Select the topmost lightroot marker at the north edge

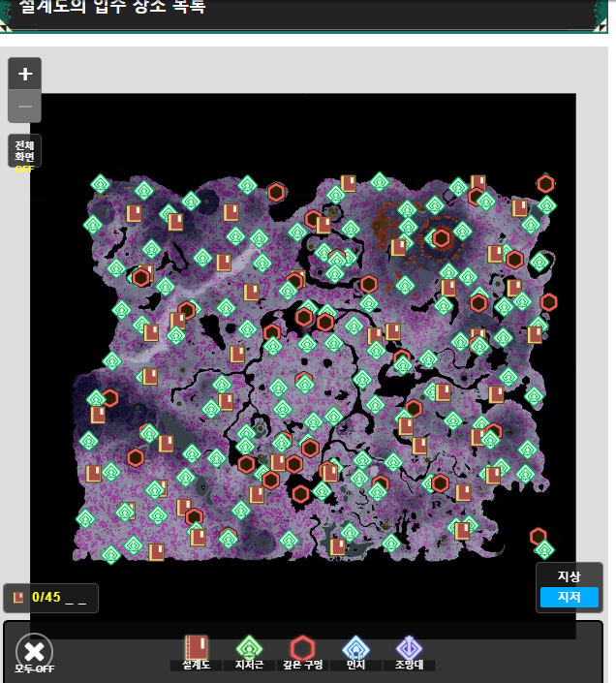point(379,181)
